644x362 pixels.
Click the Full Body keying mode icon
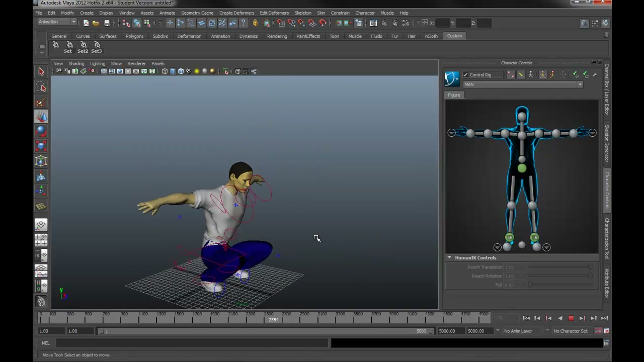click(543, 74)
